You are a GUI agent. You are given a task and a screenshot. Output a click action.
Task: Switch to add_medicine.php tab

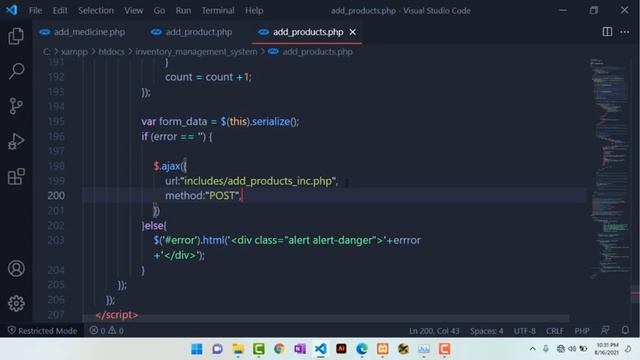(82, 32)
